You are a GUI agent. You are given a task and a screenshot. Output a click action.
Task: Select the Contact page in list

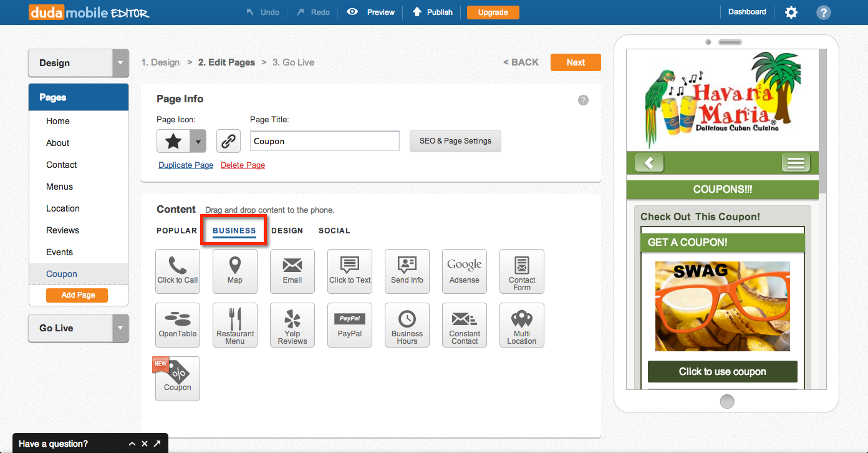[79, 165]
